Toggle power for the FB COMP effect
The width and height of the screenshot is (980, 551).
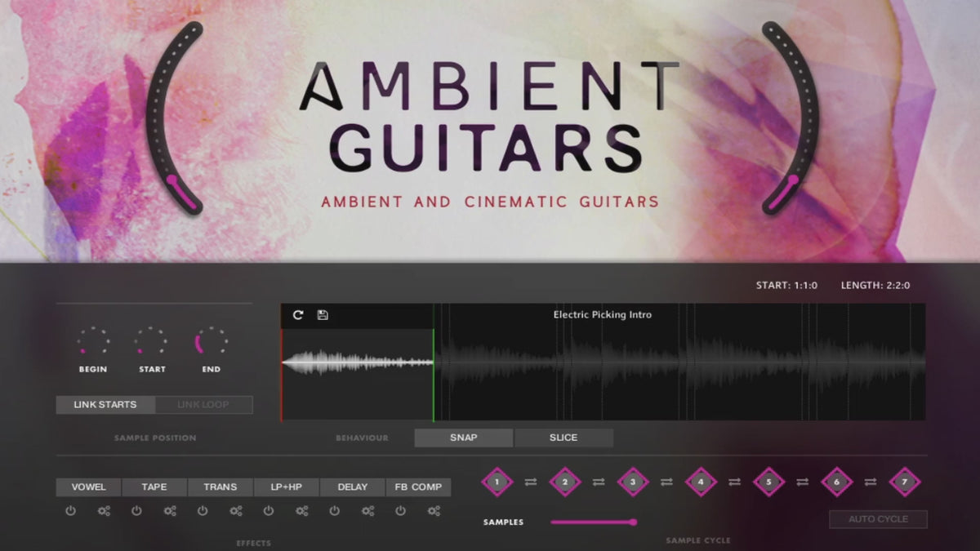(x=400, y=511)
